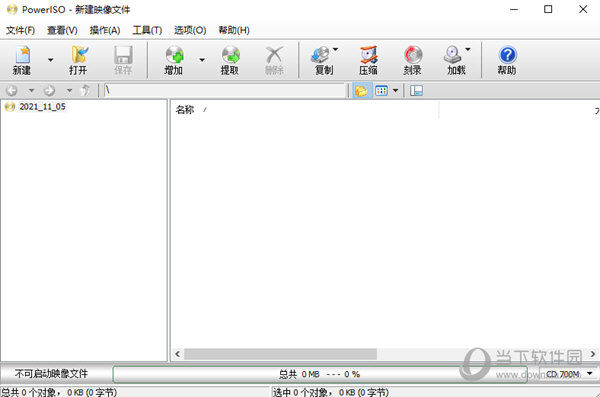Screen dimensions: 600x397
Task: Maximize the PowerISO window
Action: point(548,9)
